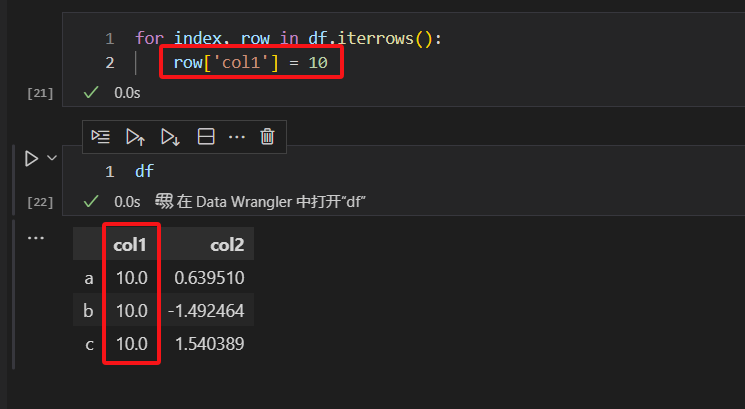Split cell using the toolbar icon
Viewport: 745px width, 409px height.
206,137
